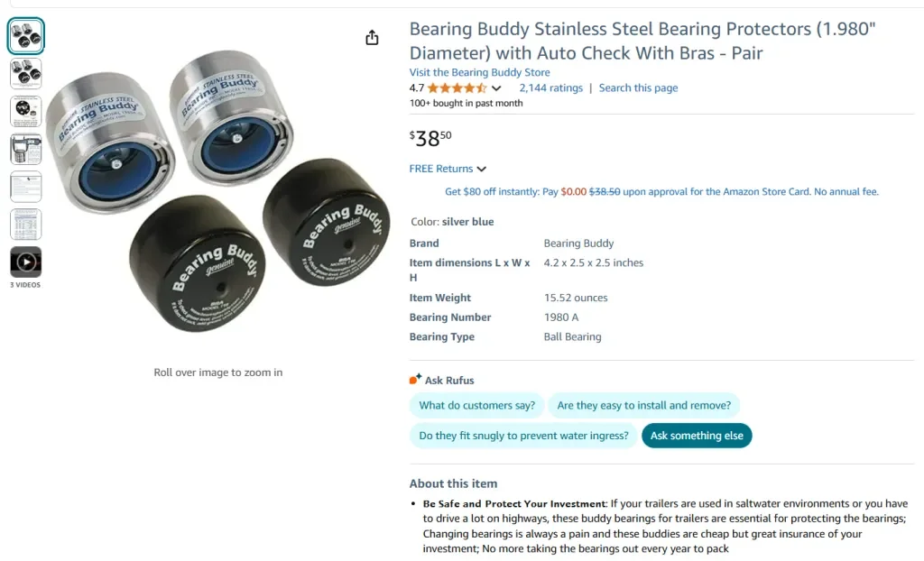The height and width of the screenshot is (561, 924).
Task: Click the Rufus sparkle icon
Action: (415, 380)
